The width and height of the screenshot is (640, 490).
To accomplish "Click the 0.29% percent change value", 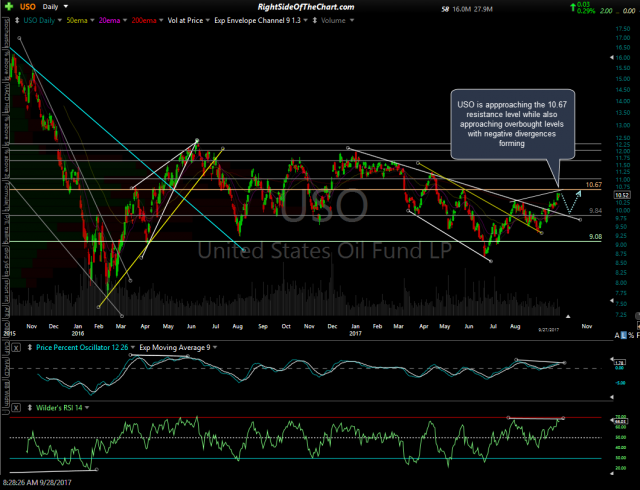I will tap(586, 11).
